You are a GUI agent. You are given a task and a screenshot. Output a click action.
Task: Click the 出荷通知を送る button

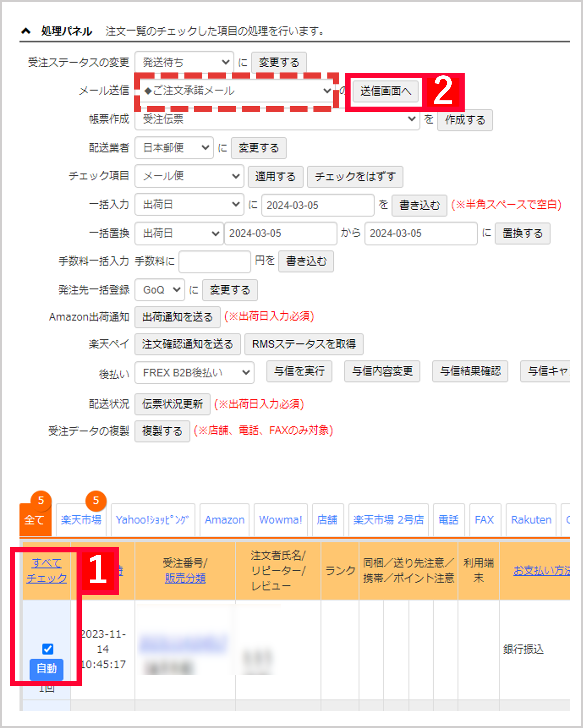(178, 317)
